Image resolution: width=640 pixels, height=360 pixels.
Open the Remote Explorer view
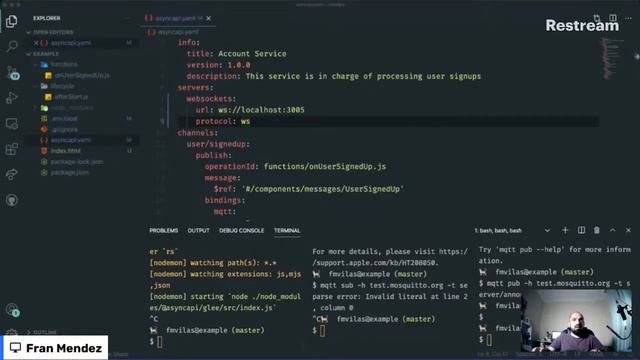(x=12, y=123)
